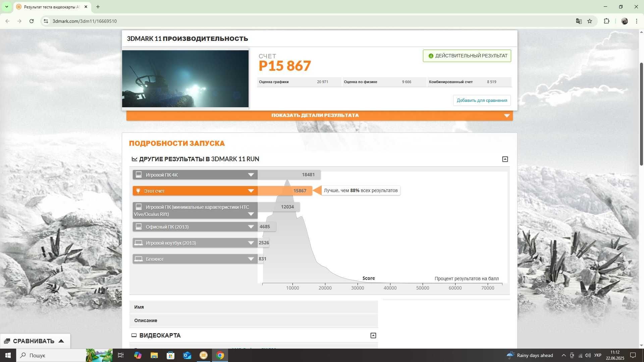Screen dimensions: 644x362
Task: Click the Описание row
Action: click(254, 320)
